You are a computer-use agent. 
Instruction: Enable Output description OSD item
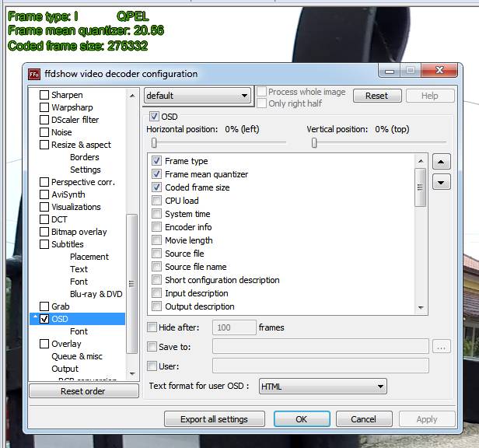157,306
